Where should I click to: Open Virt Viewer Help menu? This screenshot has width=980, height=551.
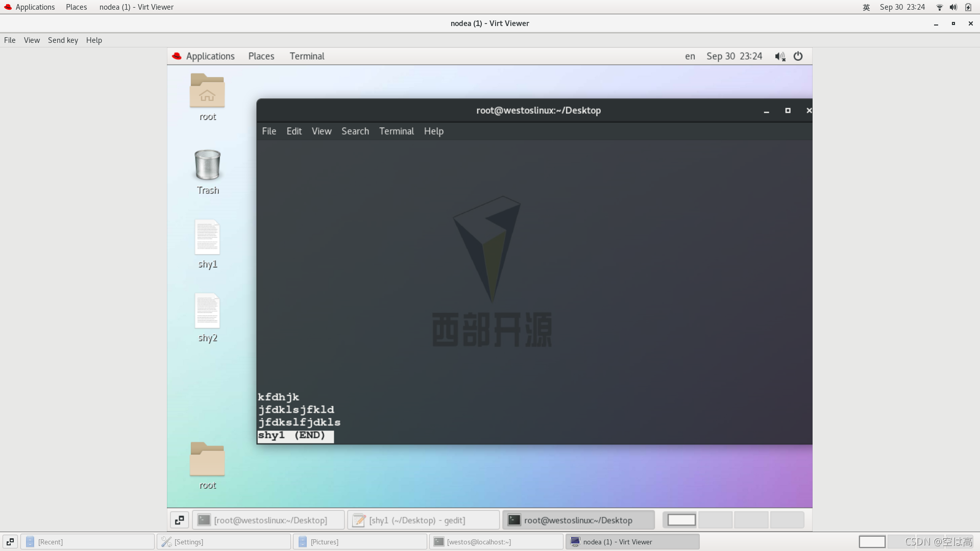pos(94,40)
